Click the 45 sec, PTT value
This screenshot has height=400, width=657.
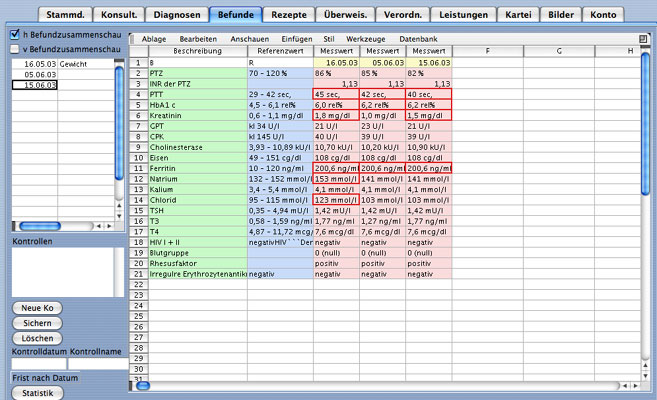click(x=336, y=94)
